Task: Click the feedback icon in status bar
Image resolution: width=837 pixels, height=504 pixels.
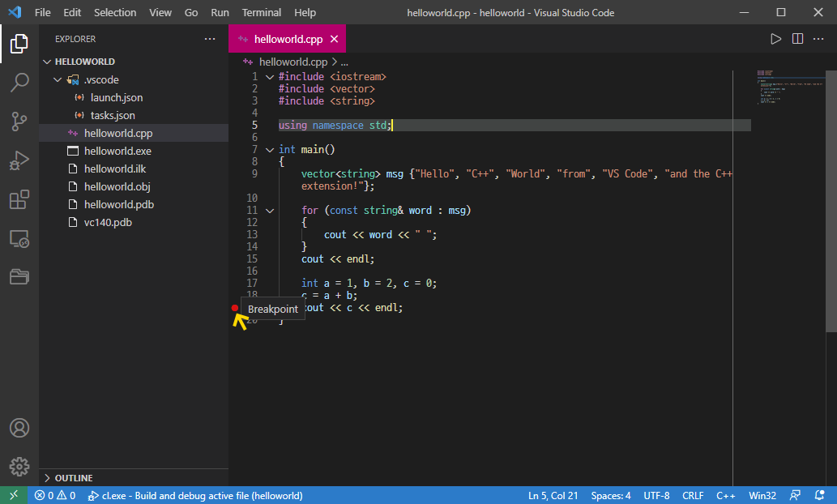Action: click(x=796, y=495)
